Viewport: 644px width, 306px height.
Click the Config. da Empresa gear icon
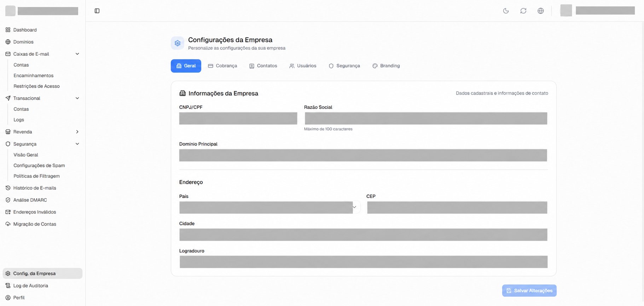pos(8,273)
